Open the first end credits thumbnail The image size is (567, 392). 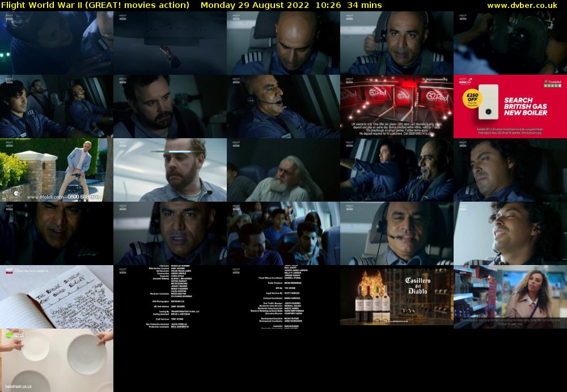pos(170,297)
